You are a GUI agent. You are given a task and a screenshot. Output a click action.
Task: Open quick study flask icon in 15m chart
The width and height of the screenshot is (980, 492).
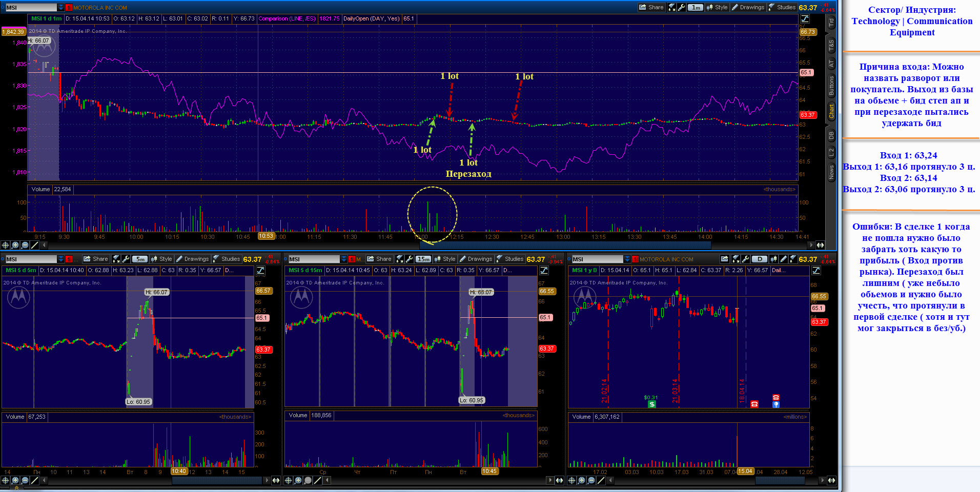[400, 259]
